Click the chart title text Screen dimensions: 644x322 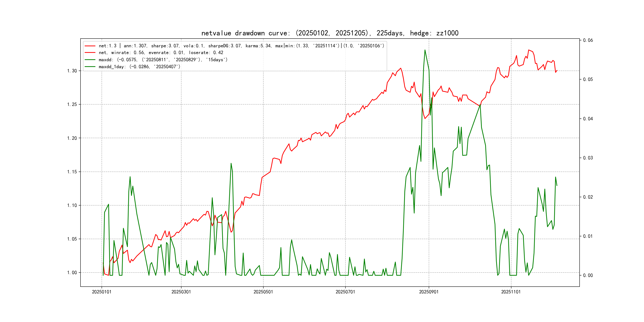pos(330,33)
